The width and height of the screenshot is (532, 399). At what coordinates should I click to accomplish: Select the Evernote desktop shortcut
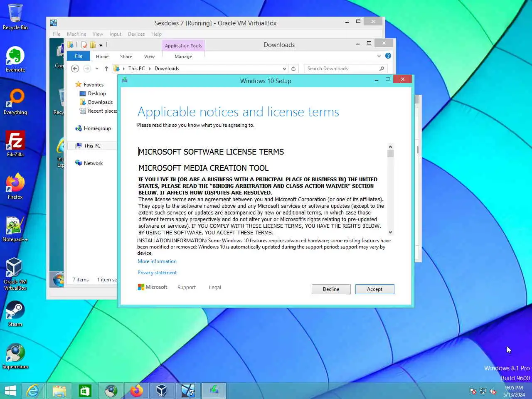click(15, 59)
